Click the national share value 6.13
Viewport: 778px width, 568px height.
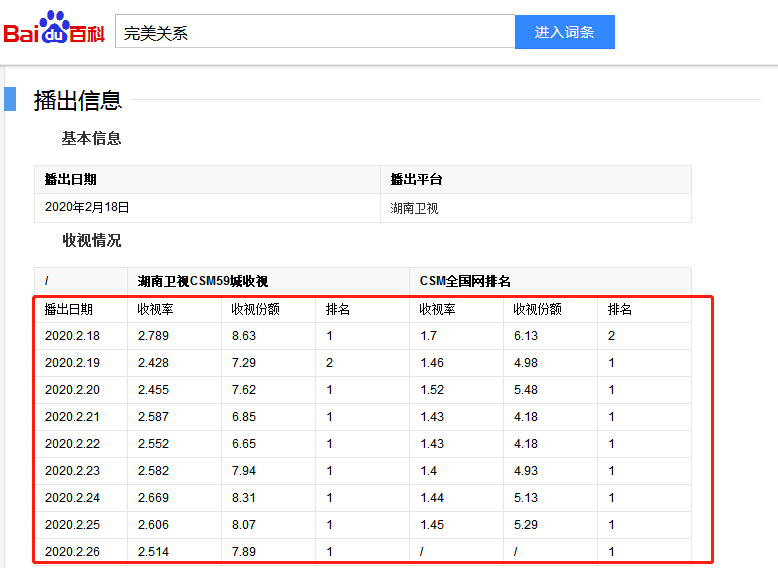[526, 336]
